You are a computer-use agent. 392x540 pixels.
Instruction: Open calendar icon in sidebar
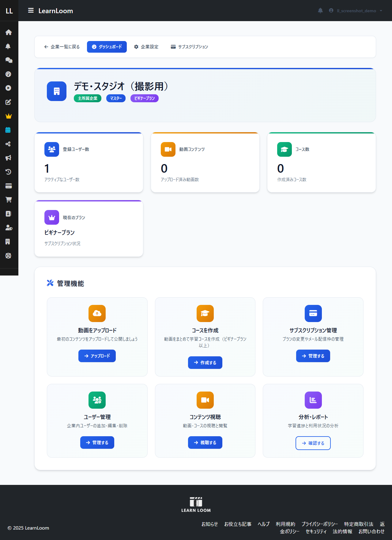(x=8, y=130)
